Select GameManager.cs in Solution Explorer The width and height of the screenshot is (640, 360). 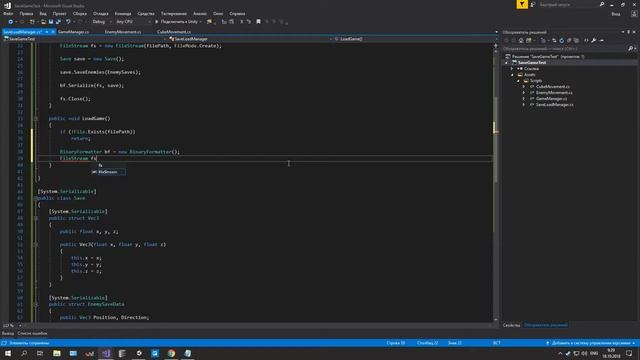[551, 99]
